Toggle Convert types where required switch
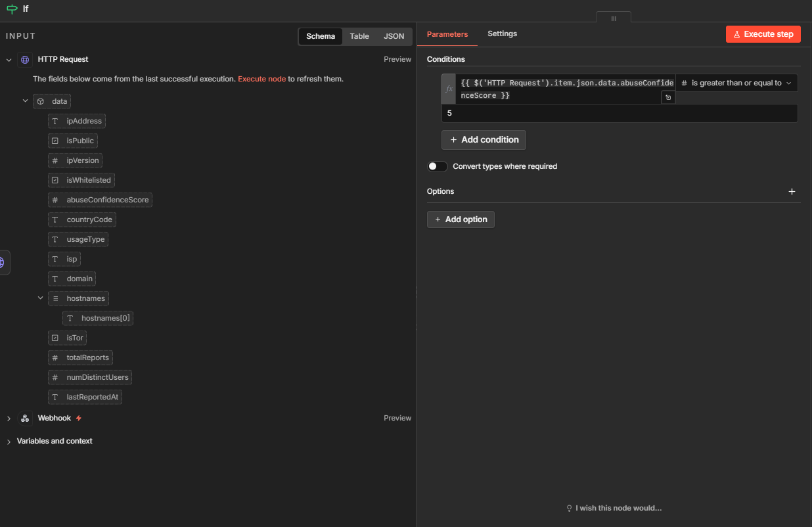The image size is (812, 527). (x=438, y=167)
